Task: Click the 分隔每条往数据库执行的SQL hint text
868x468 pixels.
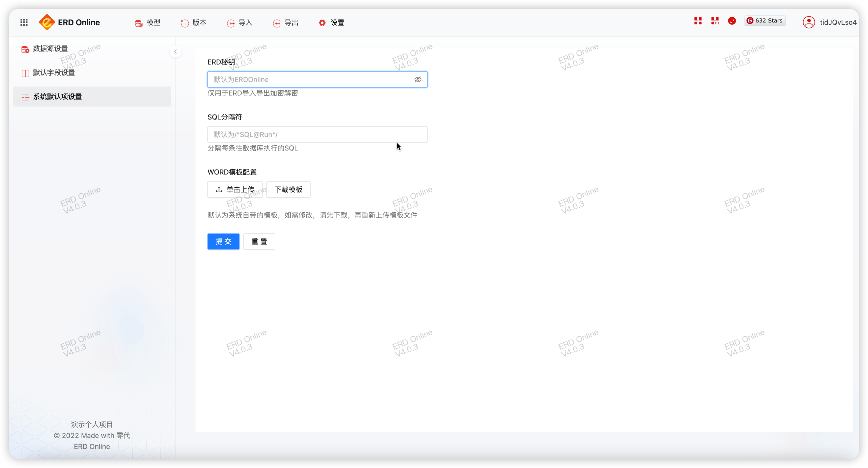Action: (253, 148)
